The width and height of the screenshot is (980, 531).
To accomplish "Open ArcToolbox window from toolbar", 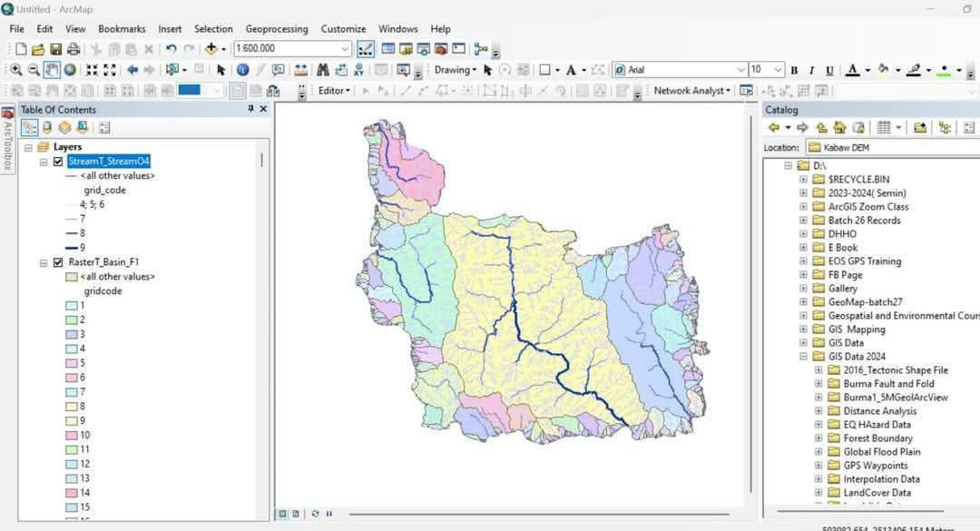I will click(441, 49).
